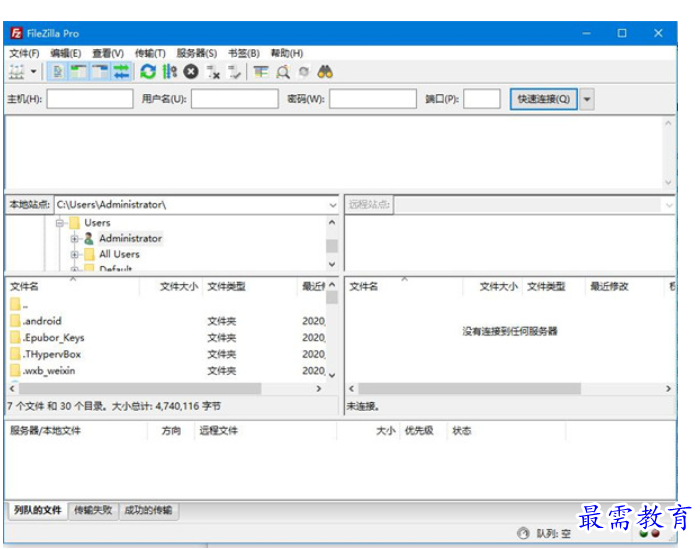Sort remote list by 文件大小 column

click(x=499, y=287)
